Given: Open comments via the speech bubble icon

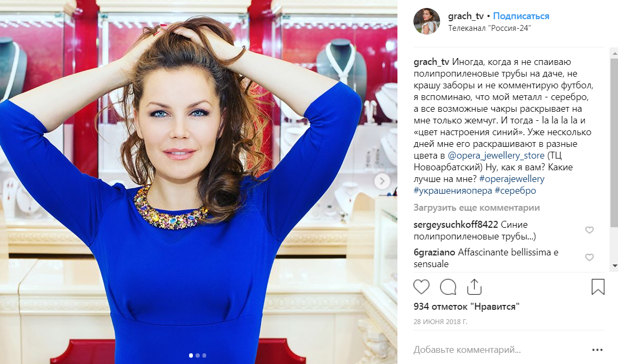Looking at the screenshot, I should [x=448, y=287].
